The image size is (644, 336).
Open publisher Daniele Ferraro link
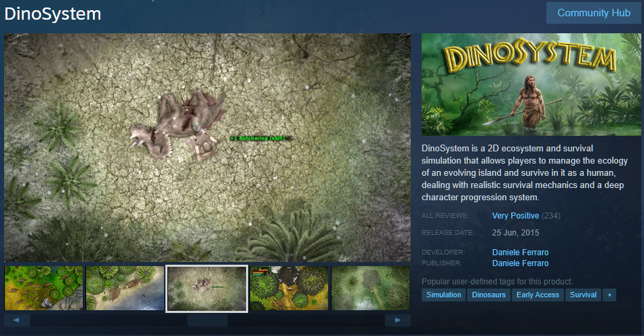[x=521, y=263]
